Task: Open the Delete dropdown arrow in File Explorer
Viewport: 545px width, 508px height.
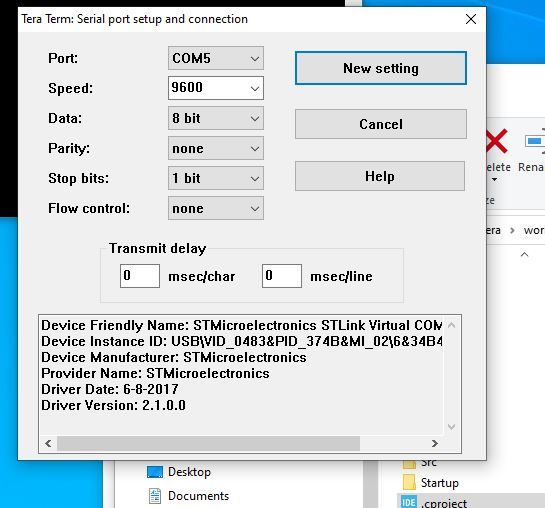Action: [x=494, y=180]
